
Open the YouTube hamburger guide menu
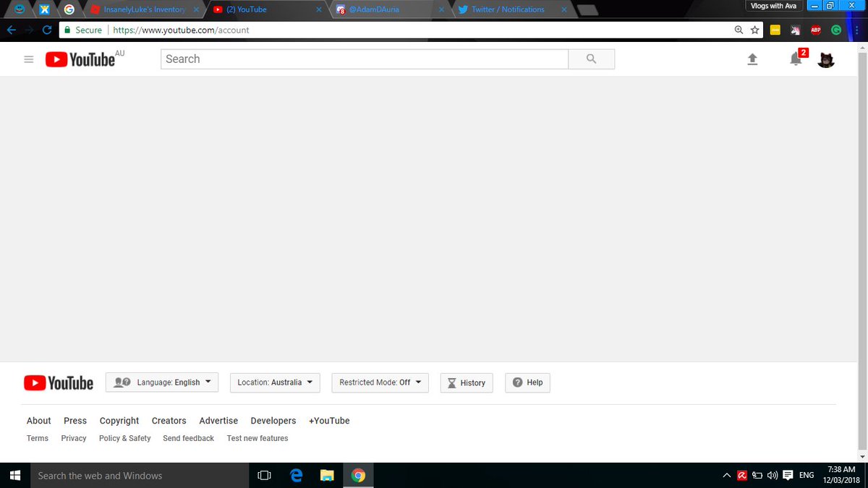29,59
